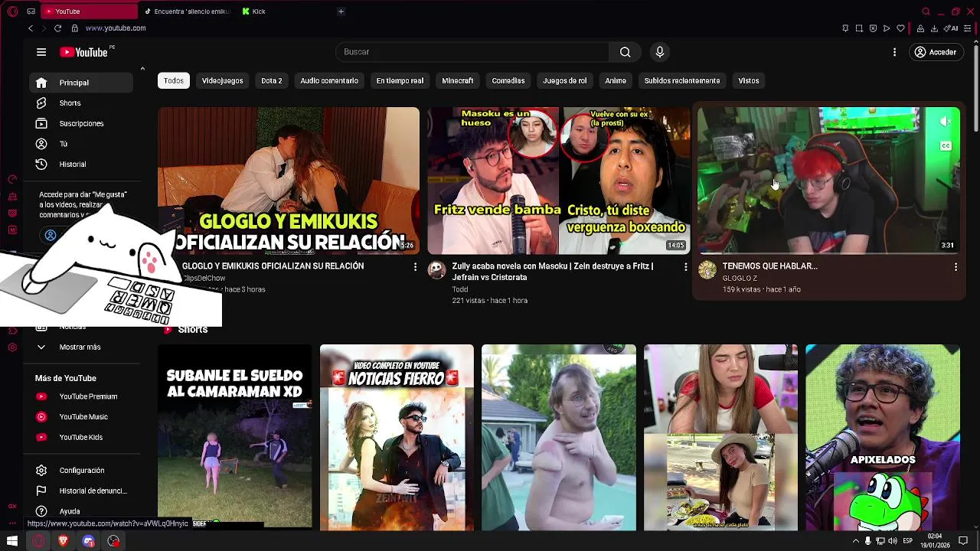Open the browser Easy Setup sliders icon
The image size is (980, 551).
point(968,28)
